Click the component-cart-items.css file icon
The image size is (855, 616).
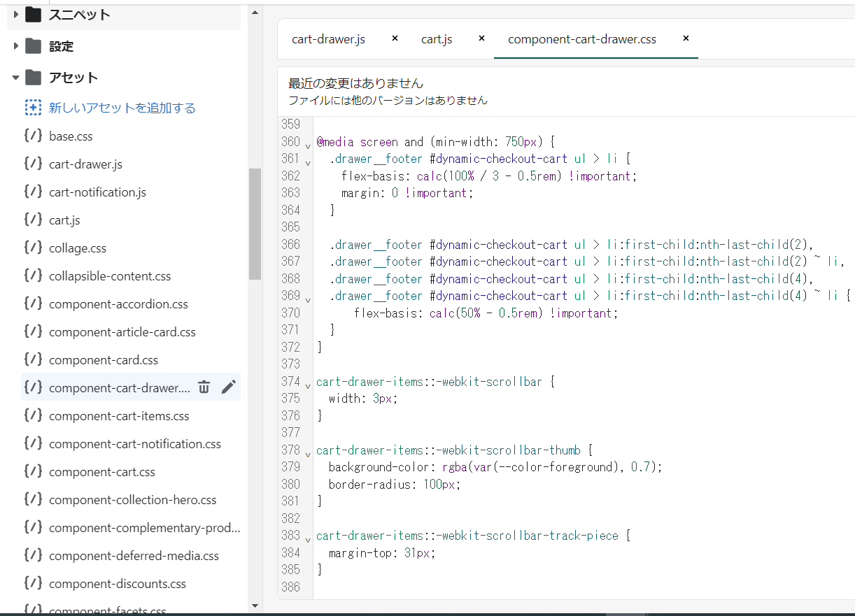[33, 415]
